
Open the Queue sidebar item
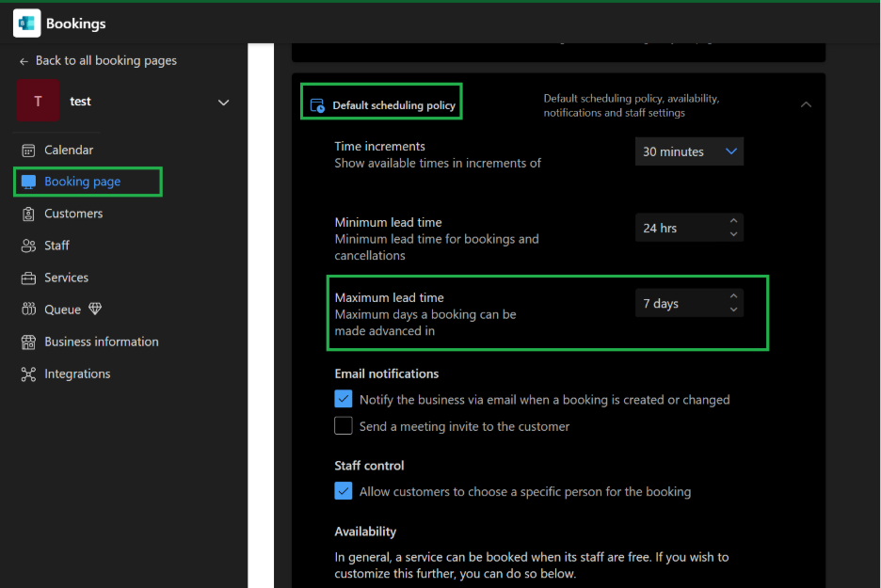62,310
